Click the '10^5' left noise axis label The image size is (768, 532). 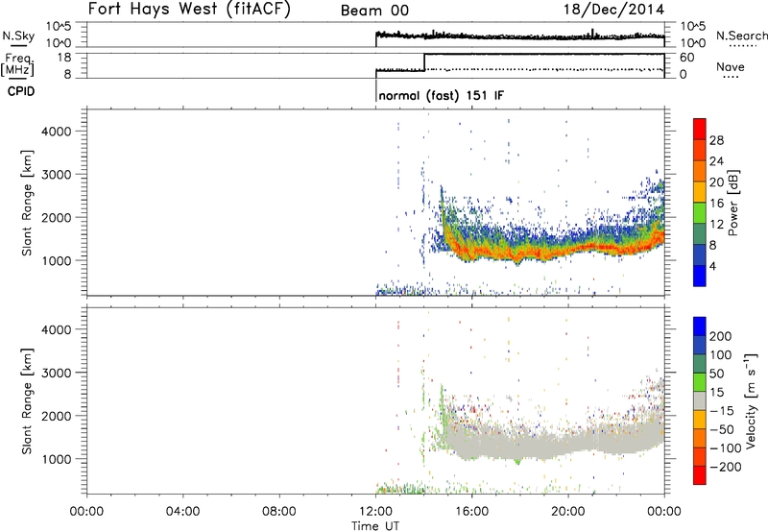(x=59, y=27)
